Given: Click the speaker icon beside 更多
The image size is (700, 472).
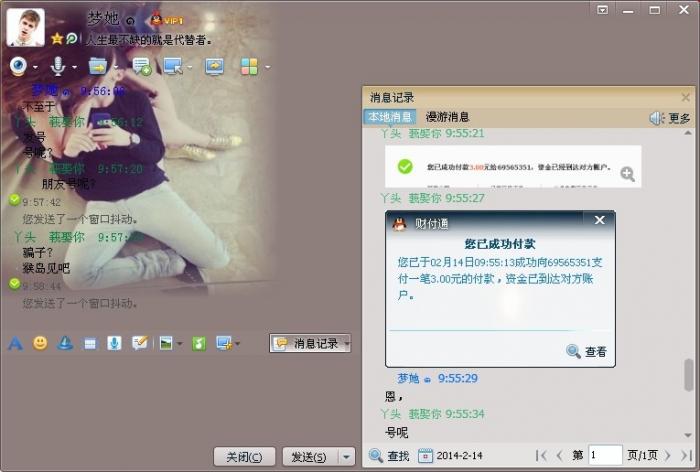Looking at the screenshot, I should pos(657,118).
